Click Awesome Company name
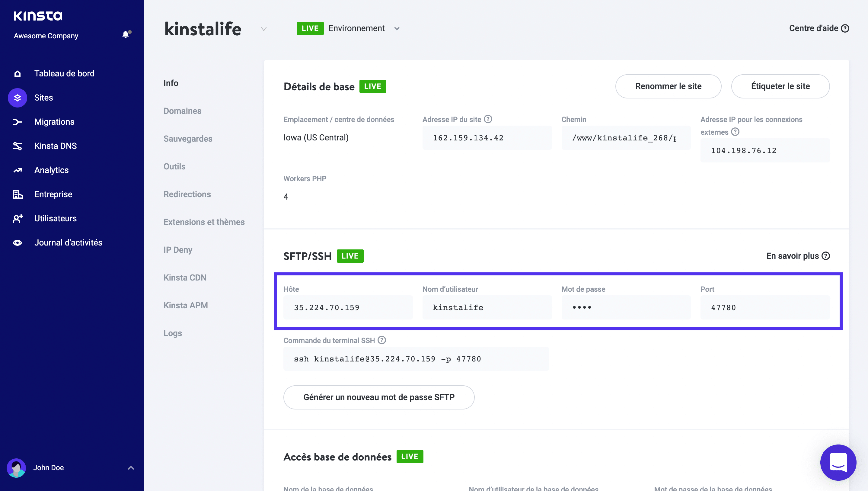Screen dimensions: 868x491 point(46,36)
